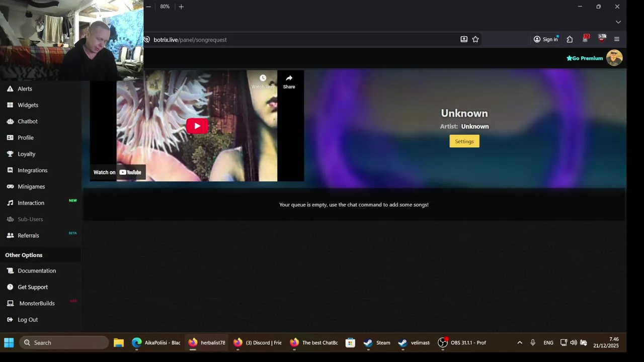The image size is (644, 362).
Task: Open the Windows Start menu
Action: pos(9,343)
